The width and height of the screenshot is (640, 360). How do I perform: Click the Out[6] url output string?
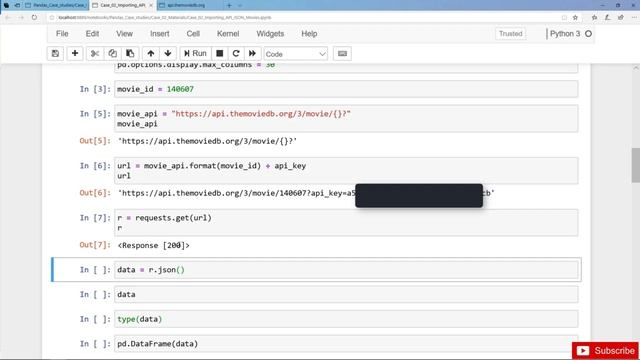306,193
